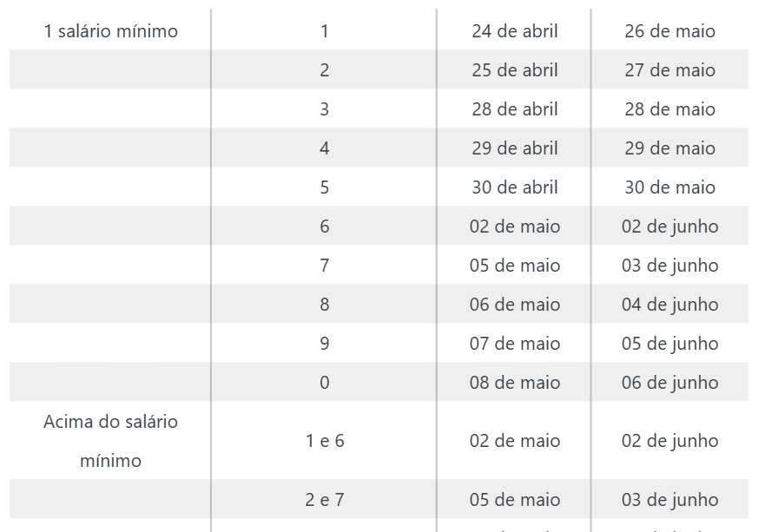The height and width of the screenshot is (532, 758).
Task: Click the "08 de maio" date cell
Action: click(x=515, y=383)
